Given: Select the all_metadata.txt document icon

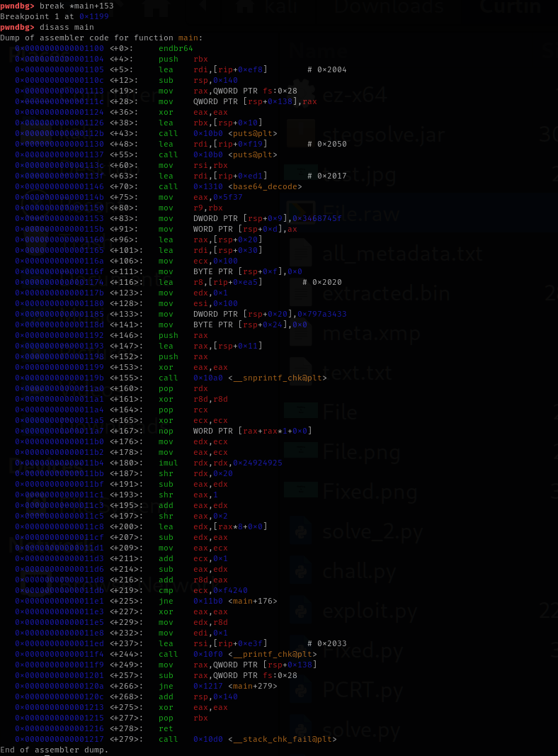Looking at the screenshot, I should (301, 253).
